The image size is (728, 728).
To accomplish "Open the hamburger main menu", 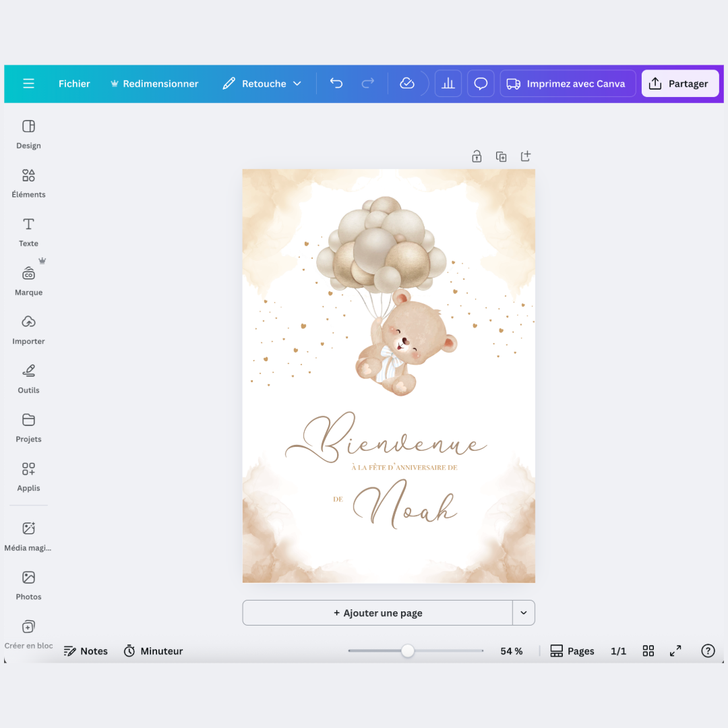I will click(x=28, y=84).
